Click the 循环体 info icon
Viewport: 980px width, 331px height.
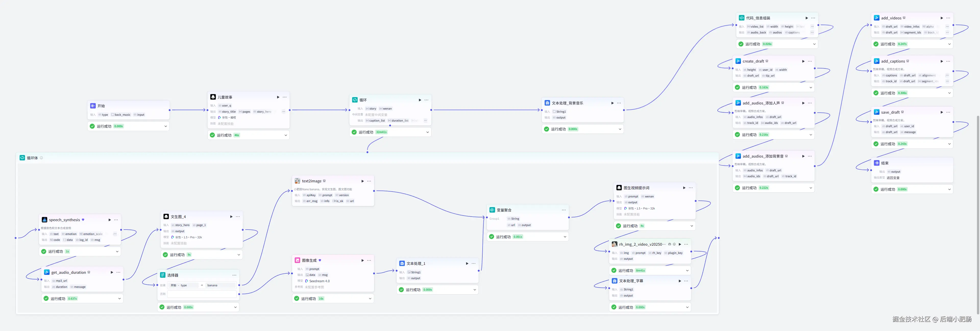[41, 158]
